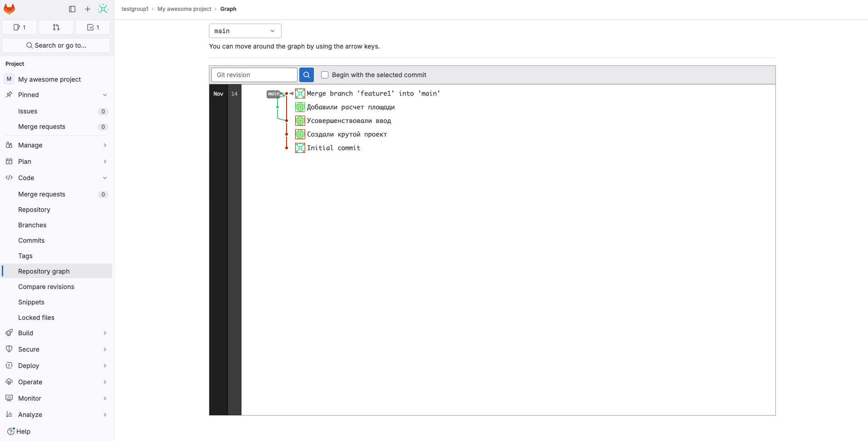Open Commits in the sidebar
868x441 pixels.
pyautogui.click(x=31, y=240)
